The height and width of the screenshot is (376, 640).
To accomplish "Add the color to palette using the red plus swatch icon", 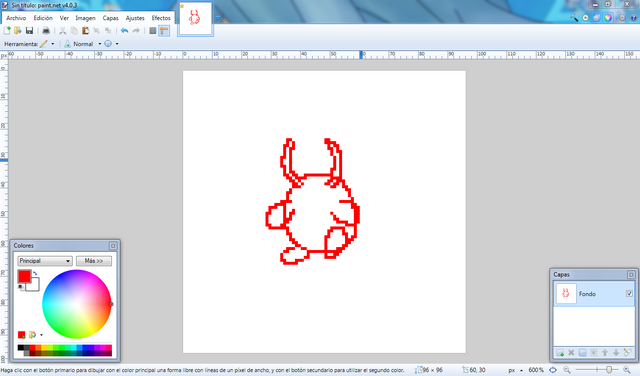I will 22,335.
